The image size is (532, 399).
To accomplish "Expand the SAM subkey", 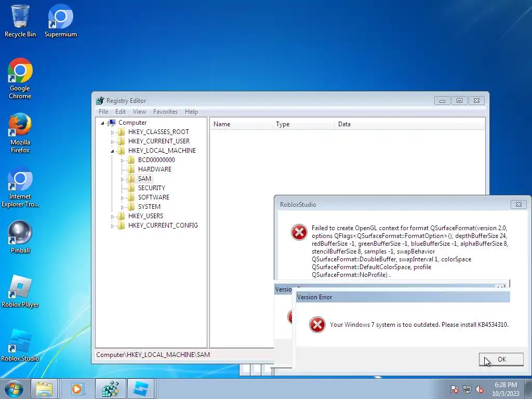I will tap(122, 179).
